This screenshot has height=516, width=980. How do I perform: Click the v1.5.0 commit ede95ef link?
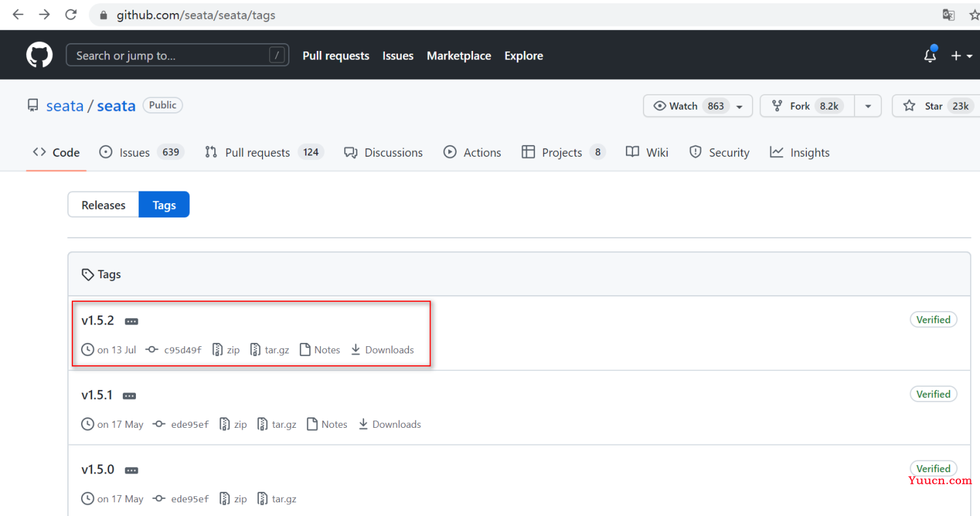(x=181, y=499)
